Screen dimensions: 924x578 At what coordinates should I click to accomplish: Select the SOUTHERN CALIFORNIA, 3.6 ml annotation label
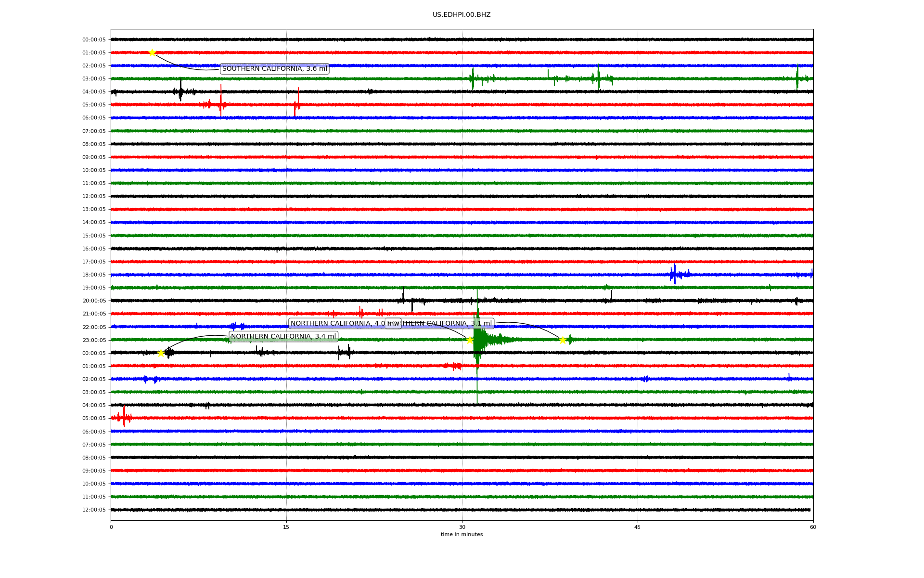[274, 69]
